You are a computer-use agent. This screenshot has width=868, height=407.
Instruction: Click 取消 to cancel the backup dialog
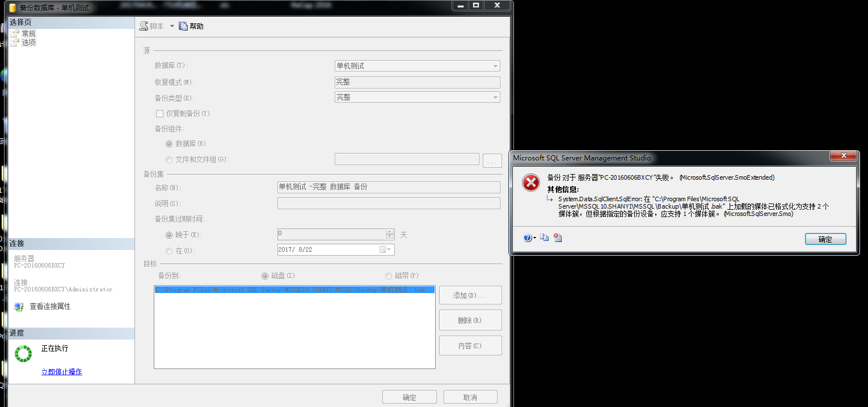tap(470, 397)
